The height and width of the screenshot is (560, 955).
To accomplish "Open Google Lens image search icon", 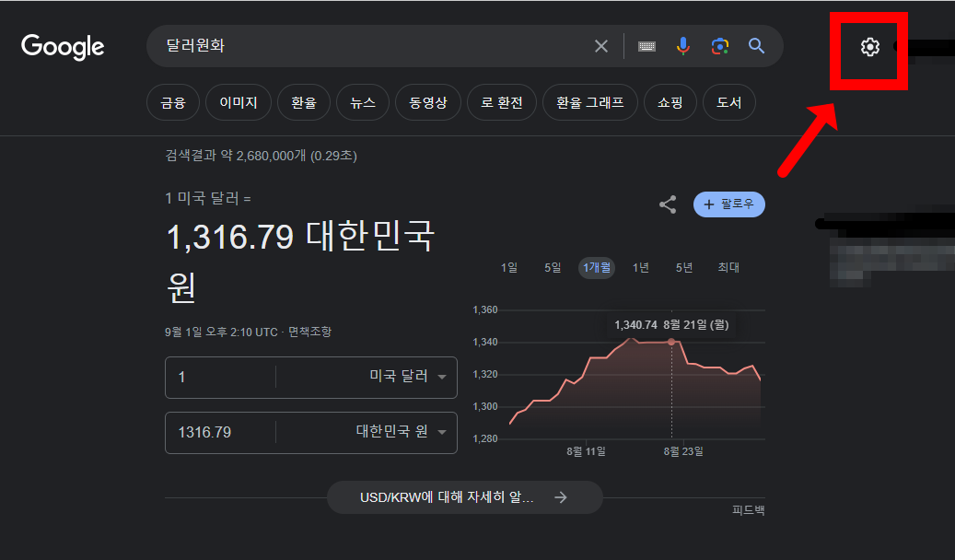I will 719,45.
